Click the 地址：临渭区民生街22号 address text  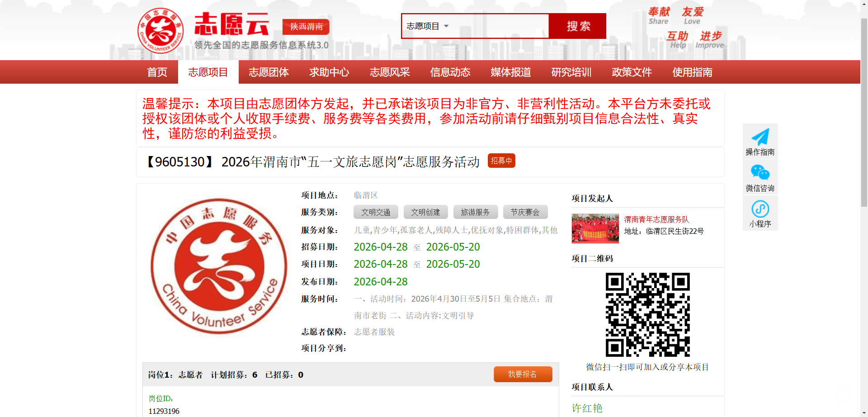[664, 231]
